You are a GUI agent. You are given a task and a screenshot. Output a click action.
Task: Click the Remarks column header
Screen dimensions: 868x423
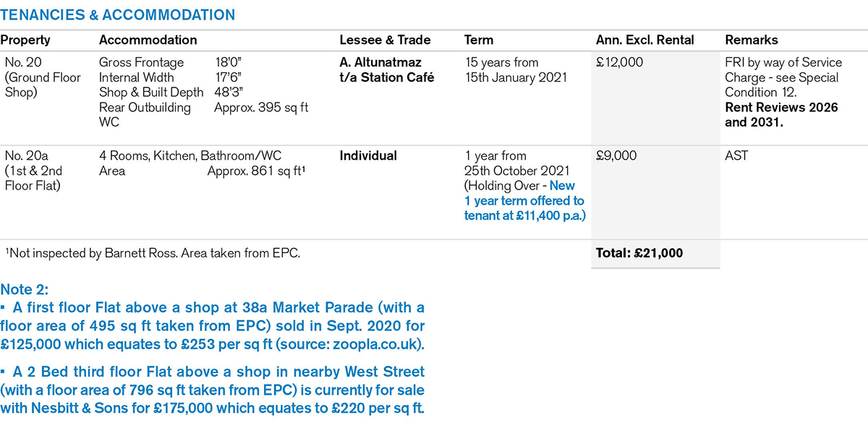click(x=752, y=40)
